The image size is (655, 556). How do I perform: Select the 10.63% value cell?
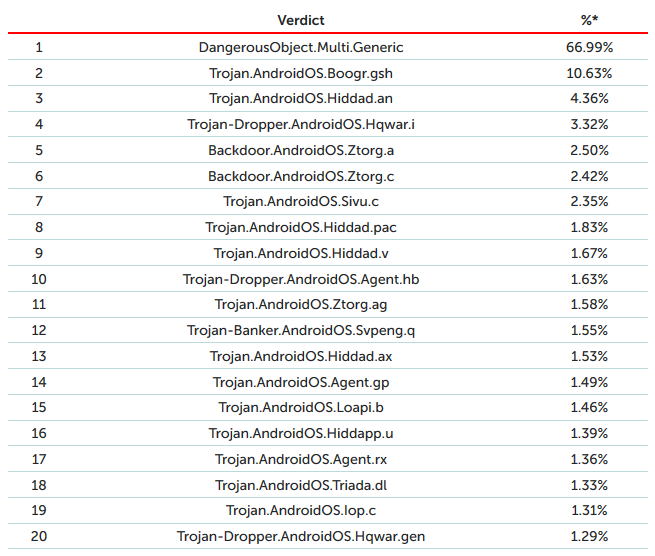click(x=588, y=73)
